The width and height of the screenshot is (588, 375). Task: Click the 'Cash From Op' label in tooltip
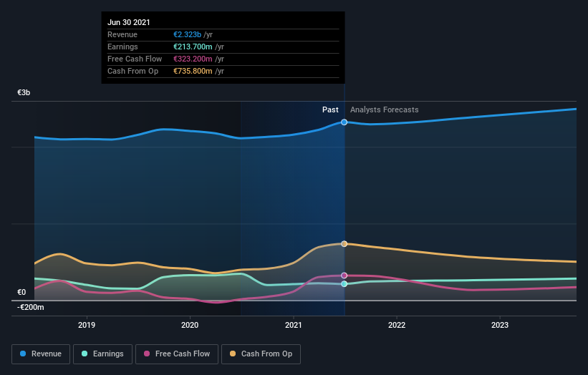(132, 71)
